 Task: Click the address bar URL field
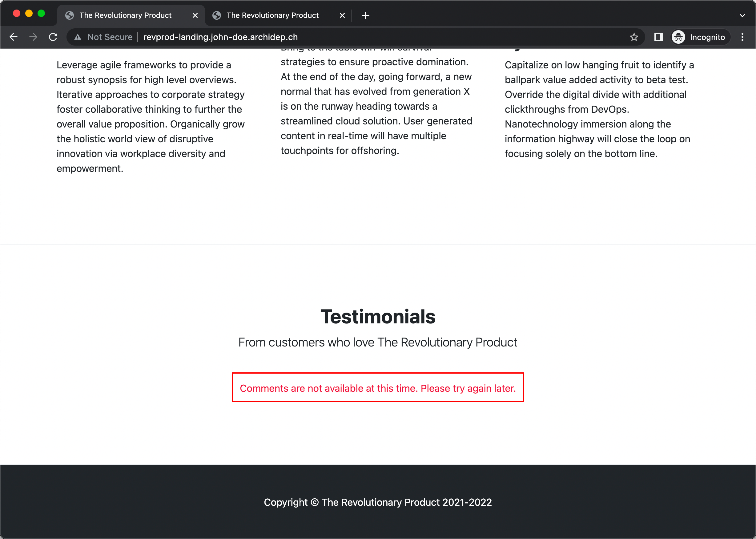point(220,37)
